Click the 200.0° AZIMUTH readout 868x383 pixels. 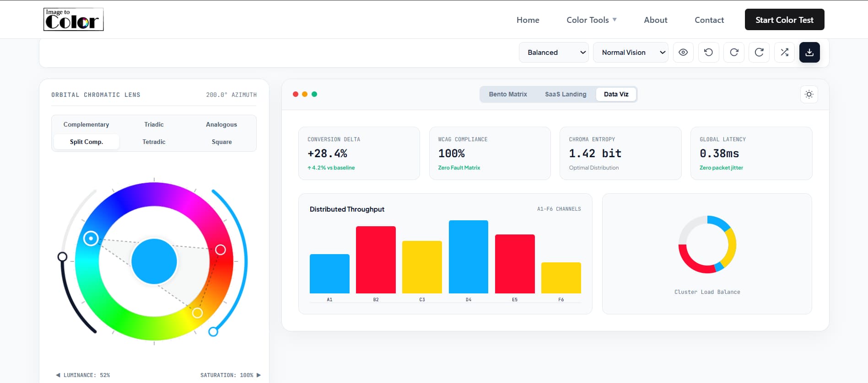231,95
